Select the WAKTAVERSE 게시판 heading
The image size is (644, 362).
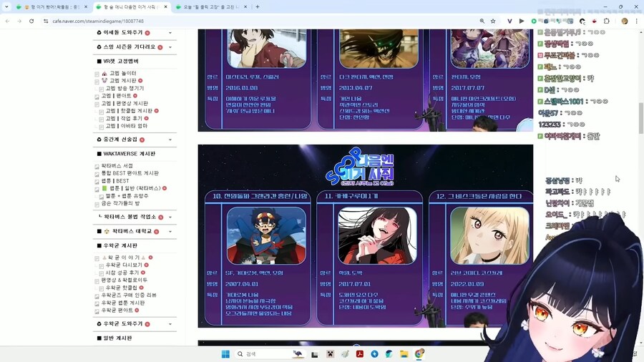[129, 154]
